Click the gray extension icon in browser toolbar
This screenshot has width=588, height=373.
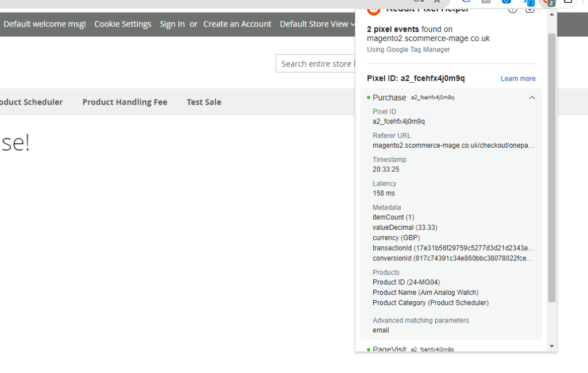(x=486, y=2)
